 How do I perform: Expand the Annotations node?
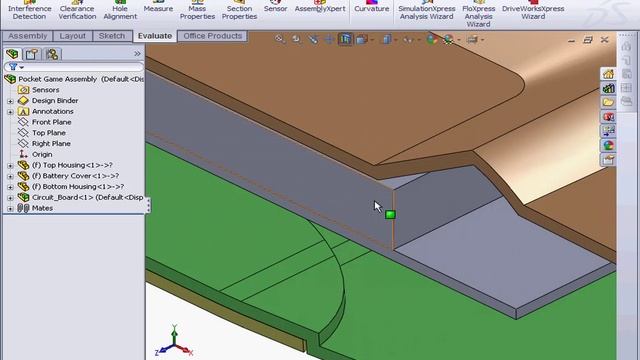tap(10, 111)
